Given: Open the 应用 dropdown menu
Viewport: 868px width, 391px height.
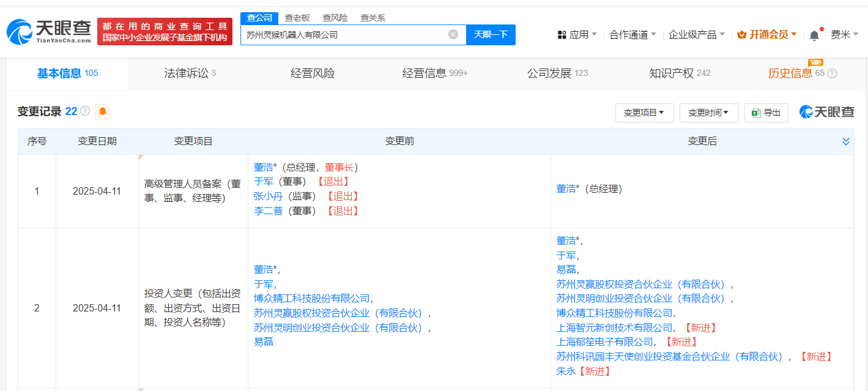Looking at the screenshot, I should pos(577,35).
